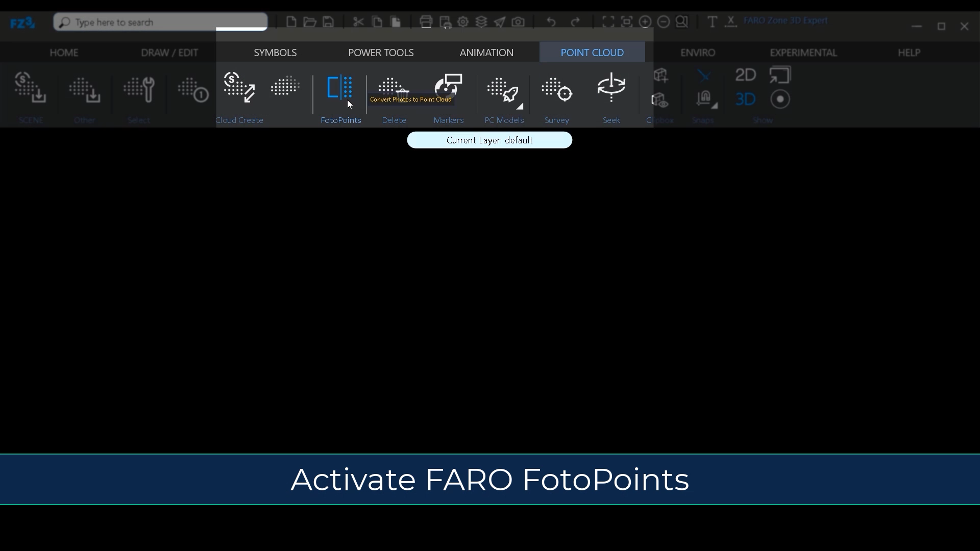Click the FZ3D application logo
This screenshot has height=551, width=980.
pos(22,22)
